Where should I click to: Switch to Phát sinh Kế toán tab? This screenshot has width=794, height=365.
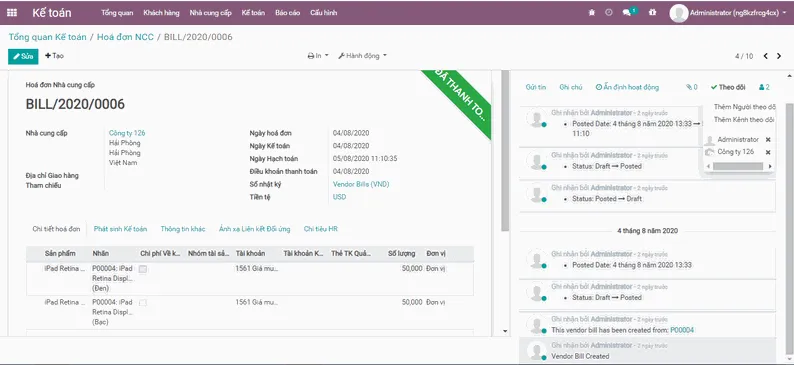tap(121, 229)
